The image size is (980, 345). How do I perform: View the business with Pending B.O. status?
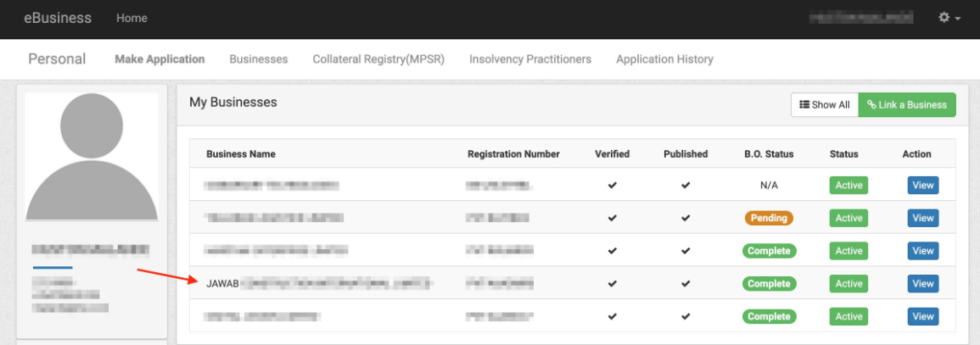pyautogui.click(x=923, y=218)
